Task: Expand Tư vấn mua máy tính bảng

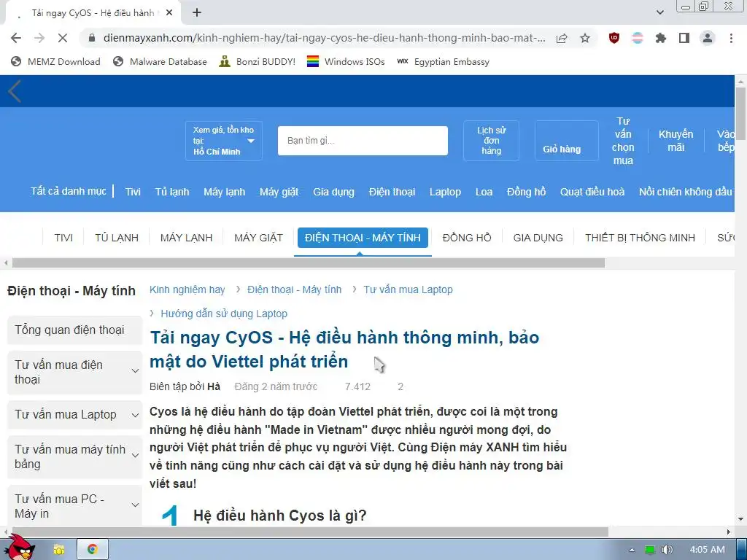Action: (75, 456)
